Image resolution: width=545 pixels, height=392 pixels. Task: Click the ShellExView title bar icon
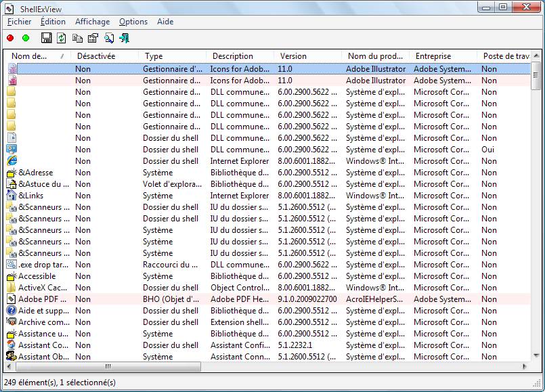(9, 9)
